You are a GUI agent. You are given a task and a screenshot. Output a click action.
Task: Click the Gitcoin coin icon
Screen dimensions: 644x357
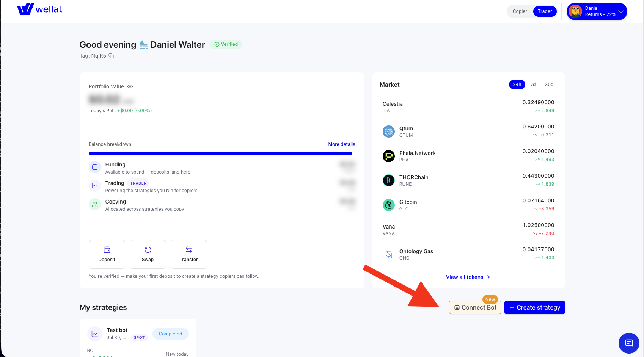click(x=389, y=205)
